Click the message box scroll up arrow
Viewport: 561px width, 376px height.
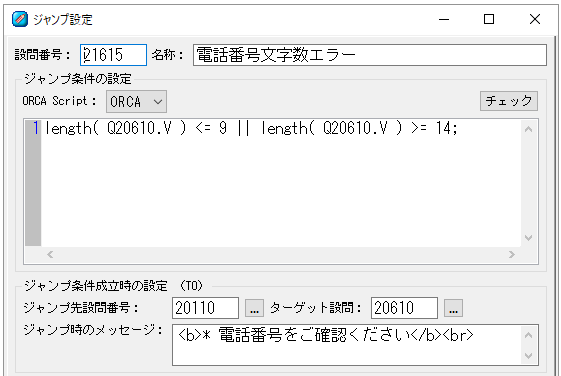click(x=528, y=335)
